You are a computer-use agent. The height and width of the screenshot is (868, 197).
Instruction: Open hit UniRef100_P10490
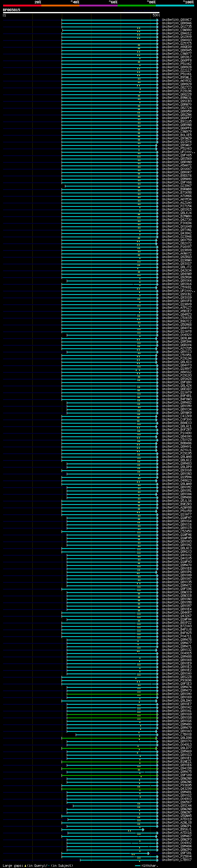pos(177,433)
